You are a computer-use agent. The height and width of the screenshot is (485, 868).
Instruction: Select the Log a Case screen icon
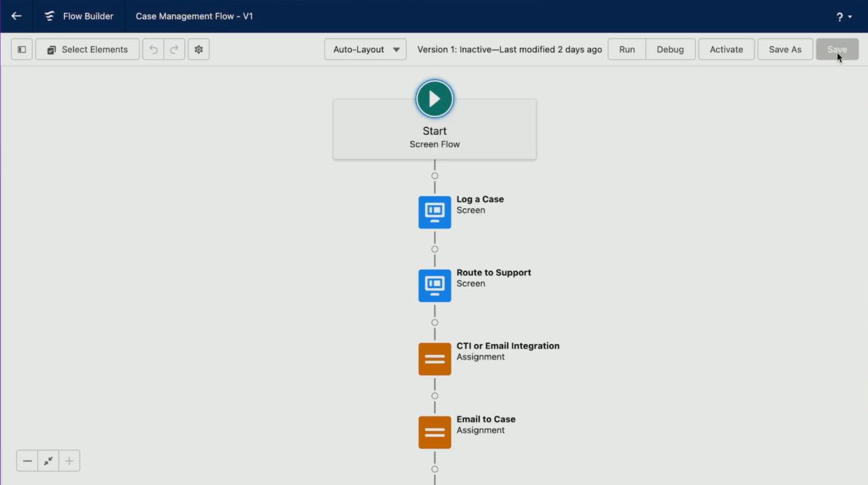(x=434, y=212)
